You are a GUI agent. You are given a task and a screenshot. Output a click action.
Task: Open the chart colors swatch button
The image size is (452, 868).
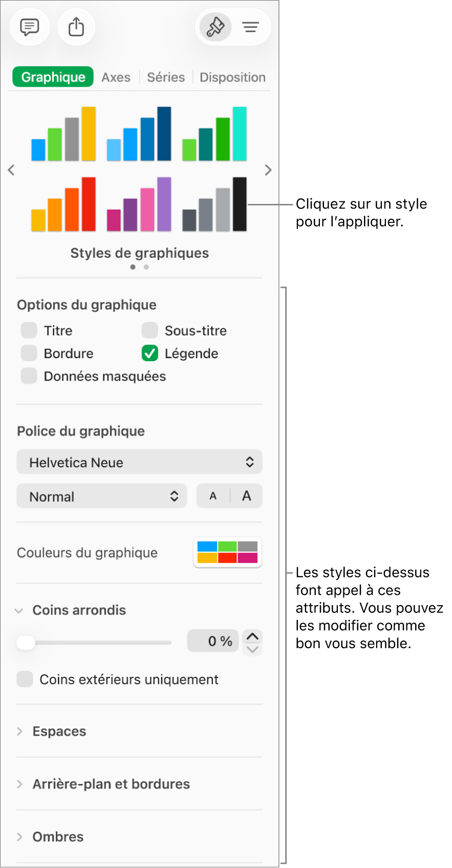(x=227, y=552)
